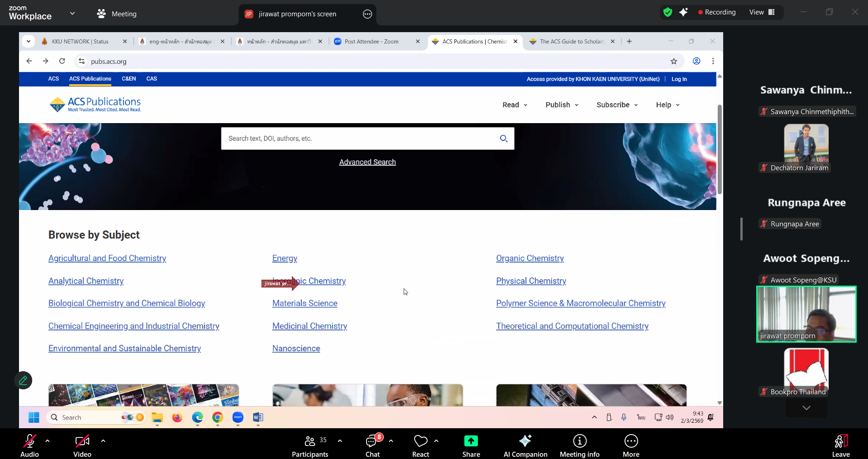This screenshot has height=459, width=868.
Task: Click the annotation pencil icon
Action: (x=23, y=380)
